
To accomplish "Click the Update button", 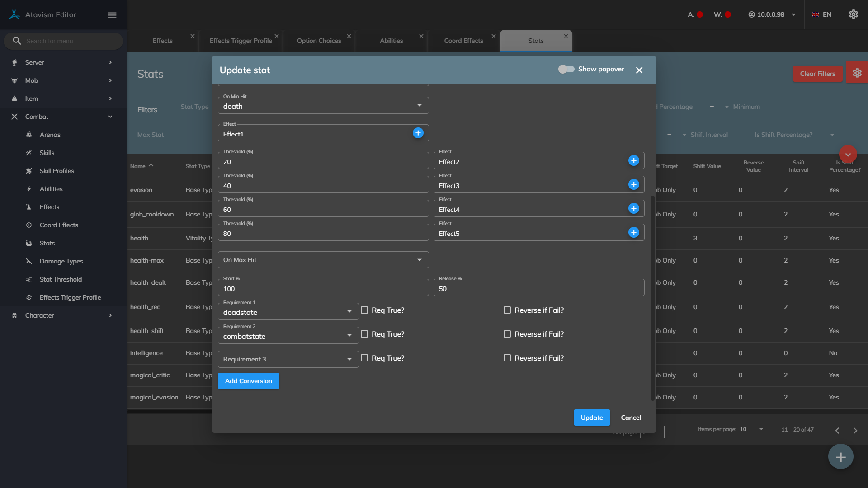I will (591, 418).
